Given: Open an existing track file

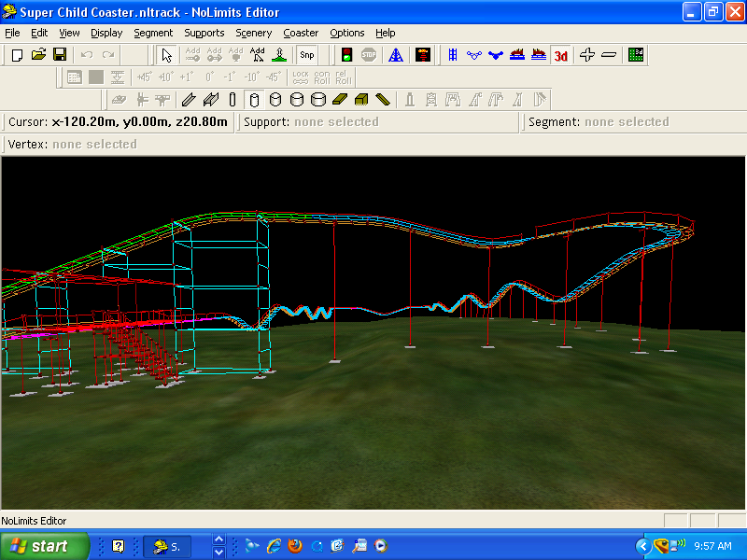Looking at the screenshot, I should point(38,55).
